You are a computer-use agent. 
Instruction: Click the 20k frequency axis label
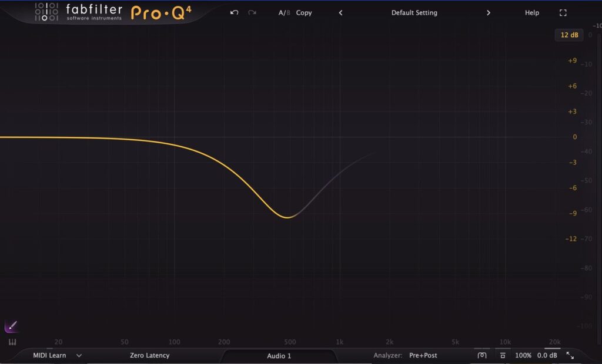coord(554,342)
